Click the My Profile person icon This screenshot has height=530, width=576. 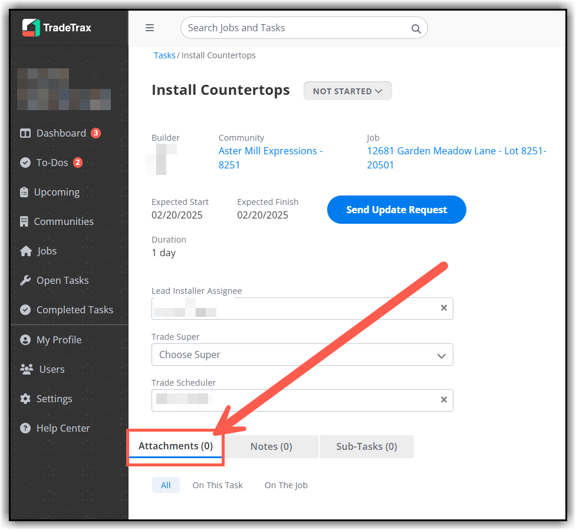coord(25,340)
